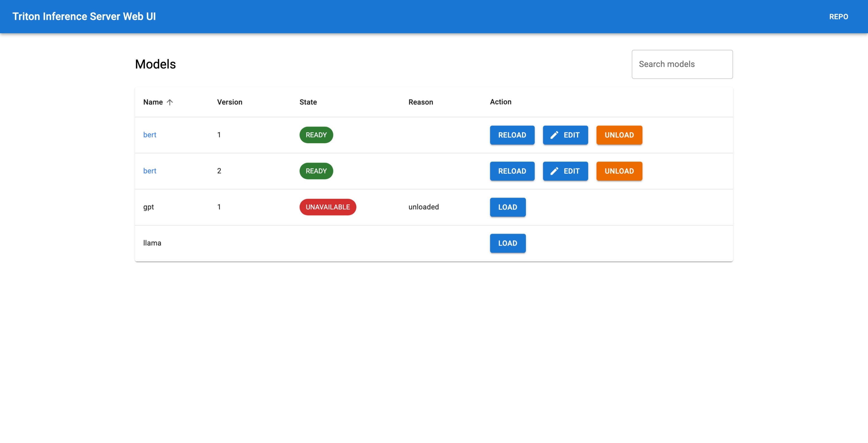Reload bert version 1 model
Image resolution: width=868 pixels, height=443 pixels.
pos(512,135)
